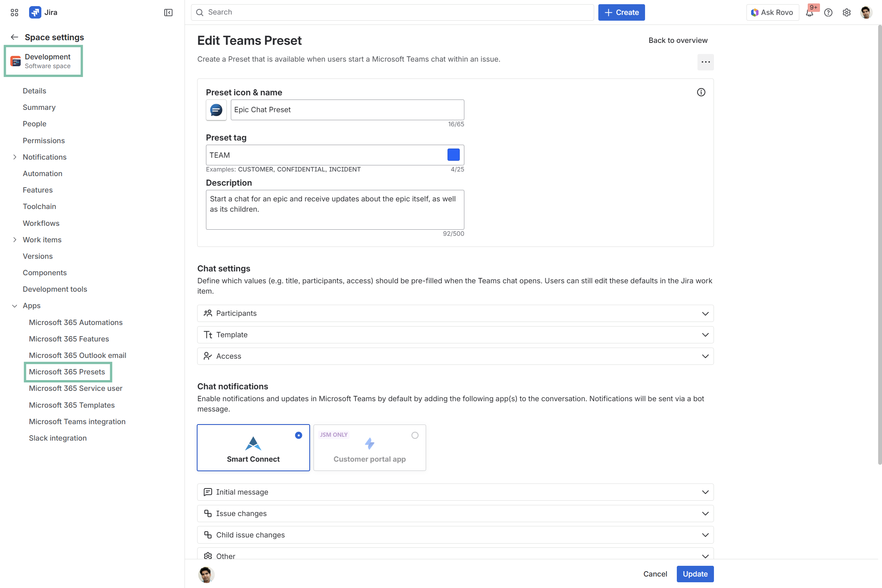Collapse the Apps tree in sidebar
Image resolution: width=882 pixels, height=588 pixels.
[15, 306]
